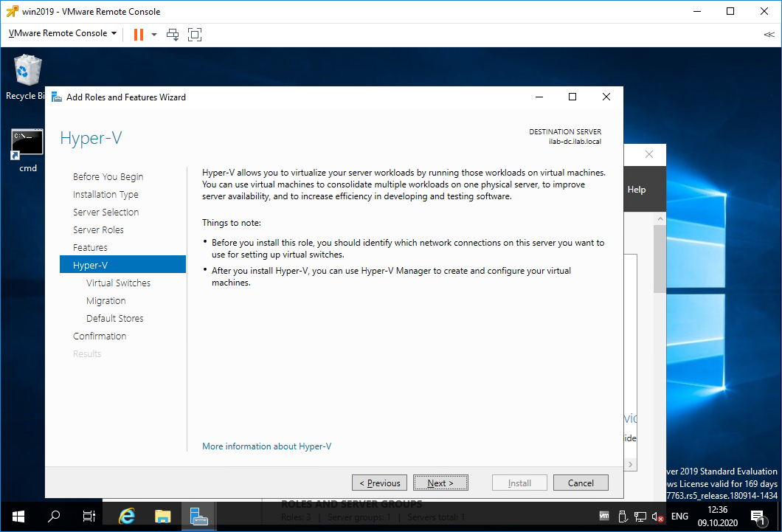This screenshot has height=532, width=782.
Task: Click the VMware pause button
Action: click(139, 35)
